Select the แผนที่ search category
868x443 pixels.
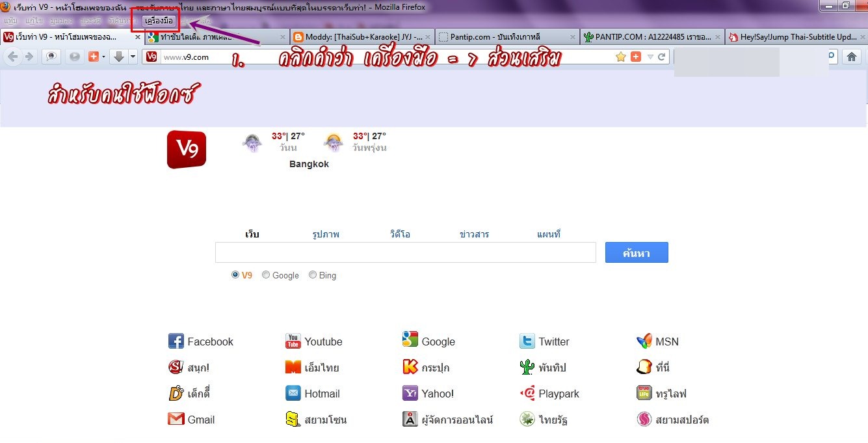pyautogui.click(x=549, y=234)
